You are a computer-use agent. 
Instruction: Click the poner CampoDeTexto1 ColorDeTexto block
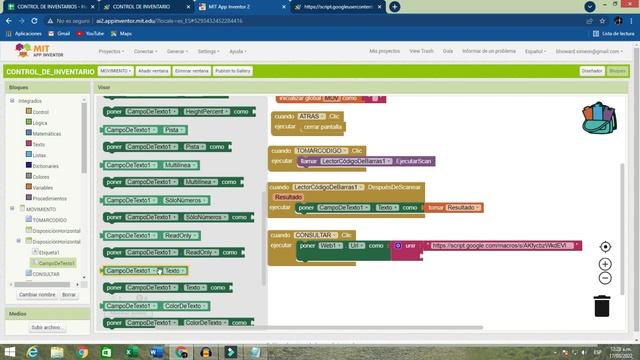(x=178, y=323)
